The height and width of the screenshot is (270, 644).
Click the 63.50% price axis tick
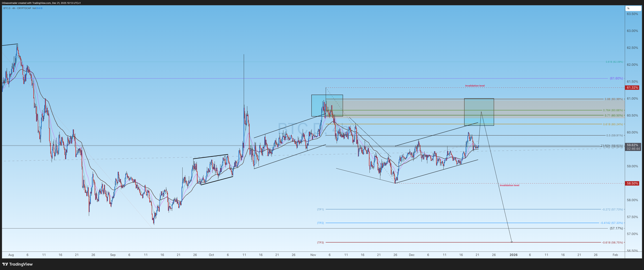click(x=632, y=14)
